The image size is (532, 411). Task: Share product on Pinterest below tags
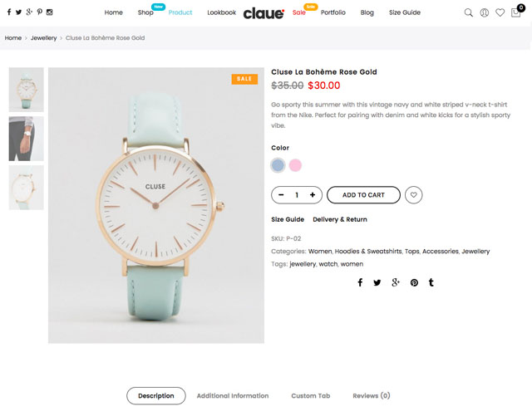[x=414, y=282]
